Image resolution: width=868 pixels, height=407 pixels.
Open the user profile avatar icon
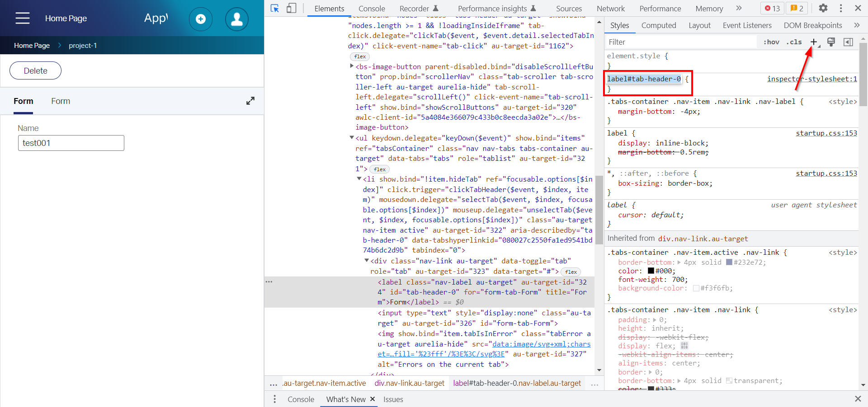pyautogui.click(x=236, y=19)
